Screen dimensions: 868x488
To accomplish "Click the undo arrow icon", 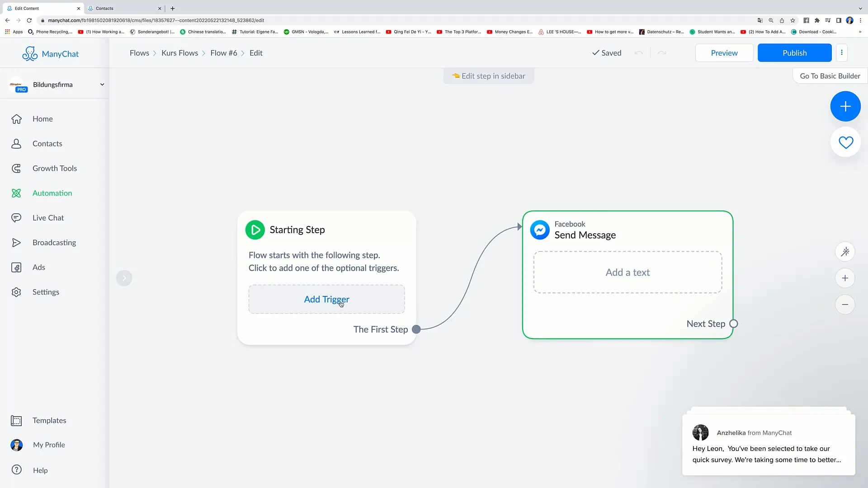I will (638, 53).
